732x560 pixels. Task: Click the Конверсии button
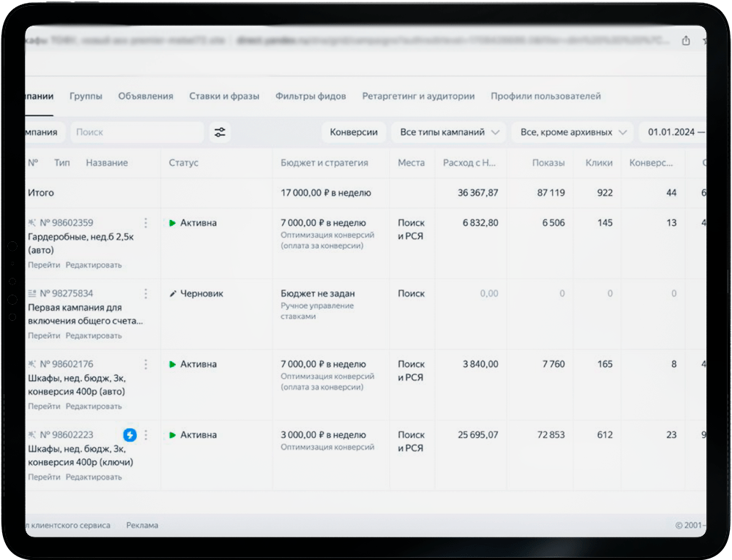click(x=354, y=132)
